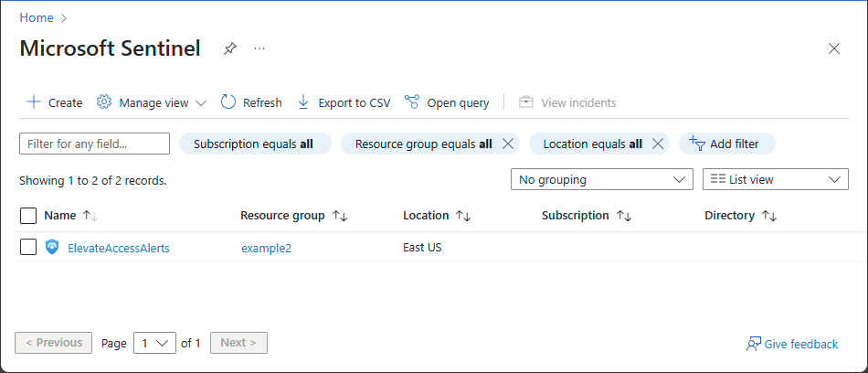Screen dimensions: 868x373
Task: Click the Create plus icon
Action: 34,102
